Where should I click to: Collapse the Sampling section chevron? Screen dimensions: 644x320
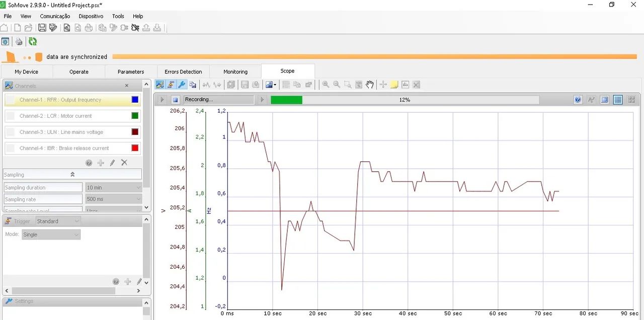[72, 175]
